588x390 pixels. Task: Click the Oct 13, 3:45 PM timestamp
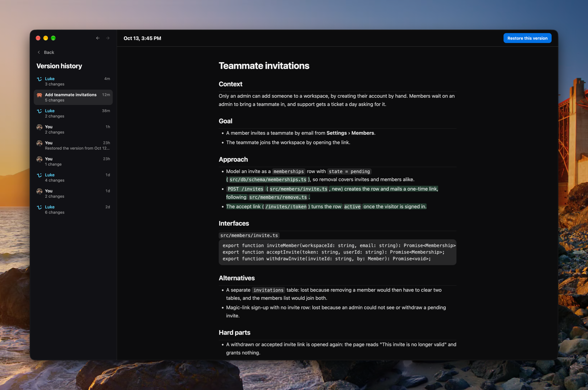coord(142,38)
